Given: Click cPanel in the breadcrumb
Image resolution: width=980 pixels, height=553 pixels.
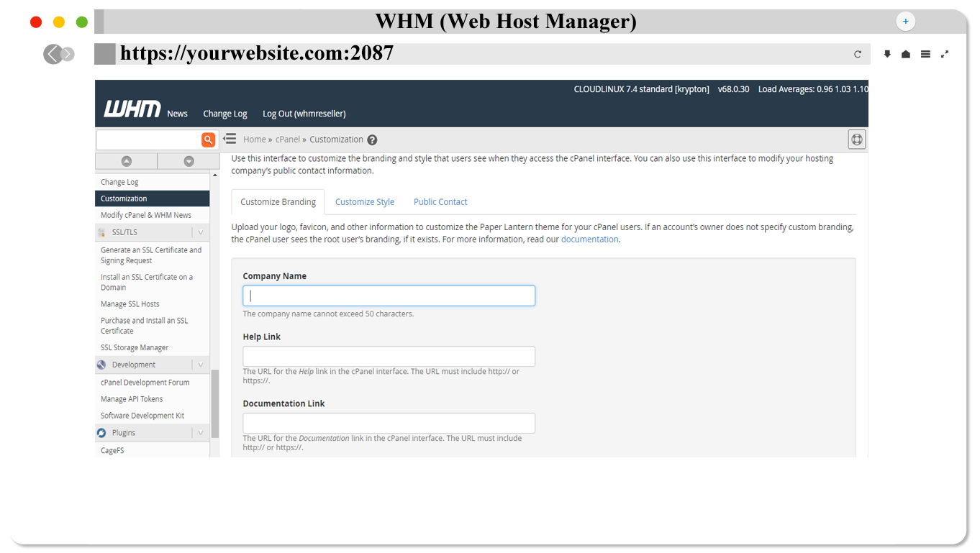Looking at the screenshot, I should pyautogui.click(x=288, y=140).
